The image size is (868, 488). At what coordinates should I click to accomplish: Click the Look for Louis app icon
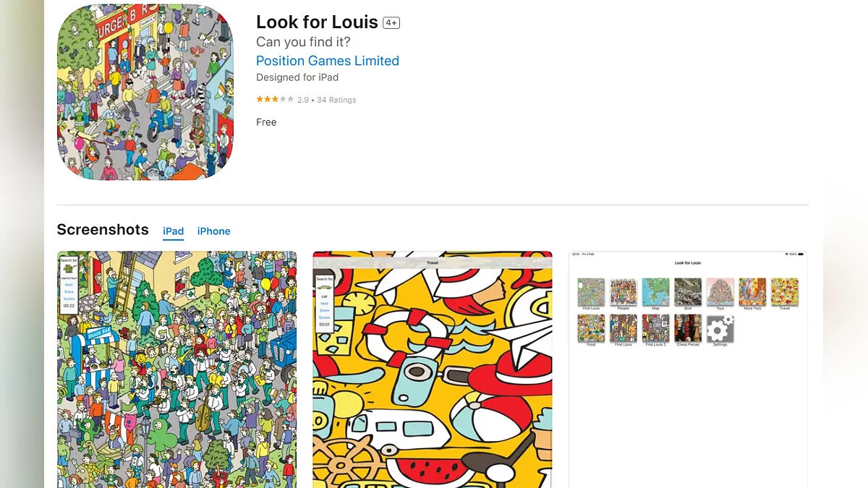pyautogui.click(x=145, y=92)
